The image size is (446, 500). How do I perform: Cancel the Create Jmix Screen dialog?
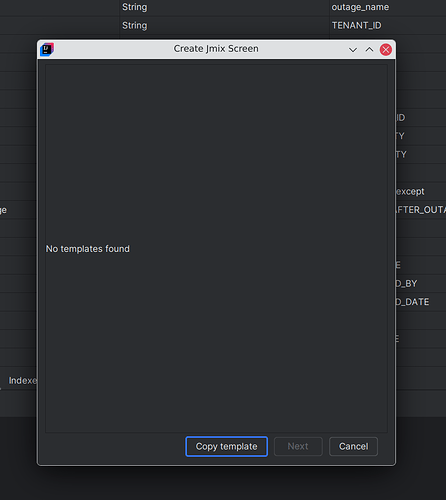pos(353,446)
